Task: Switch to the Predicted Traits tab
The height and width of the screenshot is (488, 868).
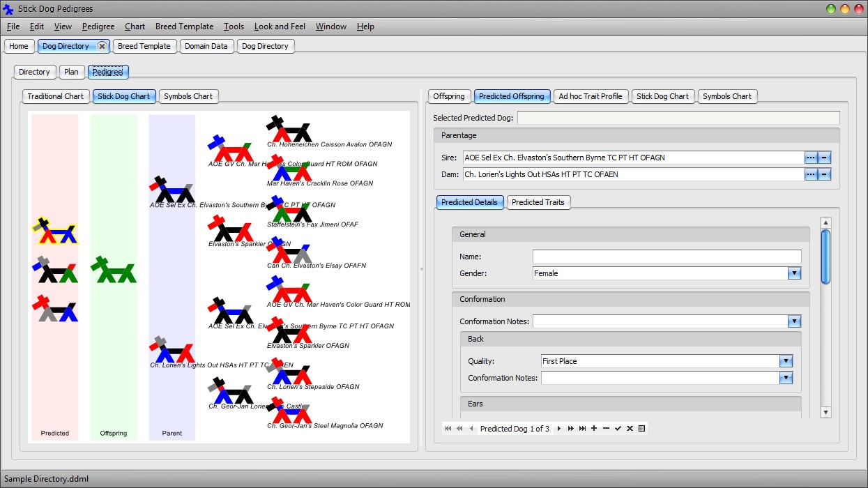Action: pyautogui.click(x=538, y=202)
